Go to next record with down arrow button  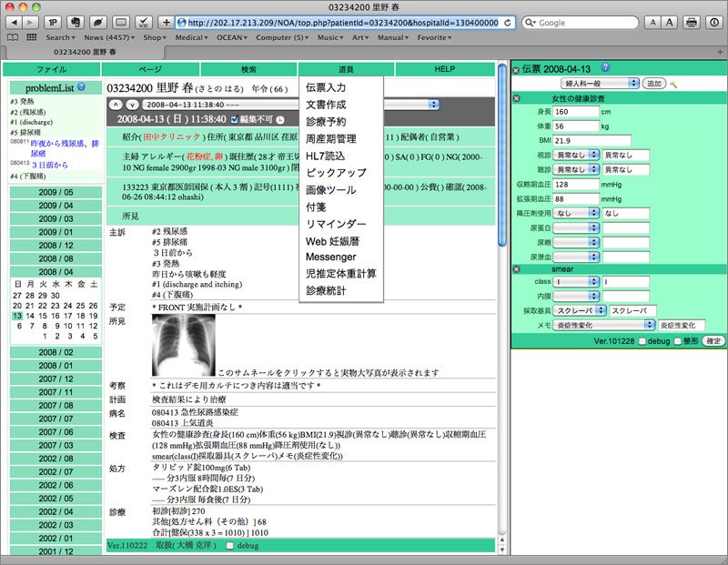[x=132, y=105]
